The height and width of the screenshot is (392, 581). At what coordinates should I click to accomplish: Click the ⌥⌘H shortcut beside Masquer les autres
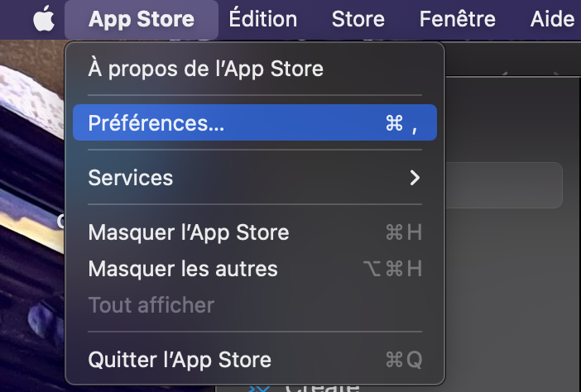392,269
